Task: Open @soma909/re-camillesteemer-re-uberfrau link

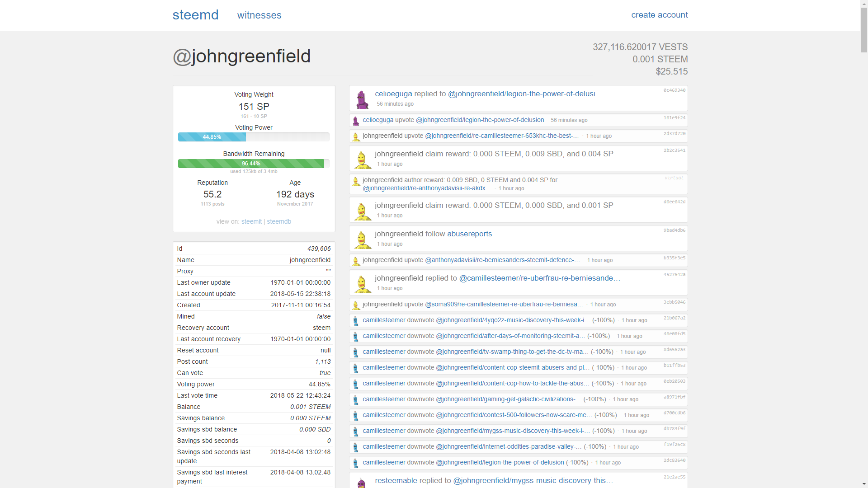Action: point(504,304)
